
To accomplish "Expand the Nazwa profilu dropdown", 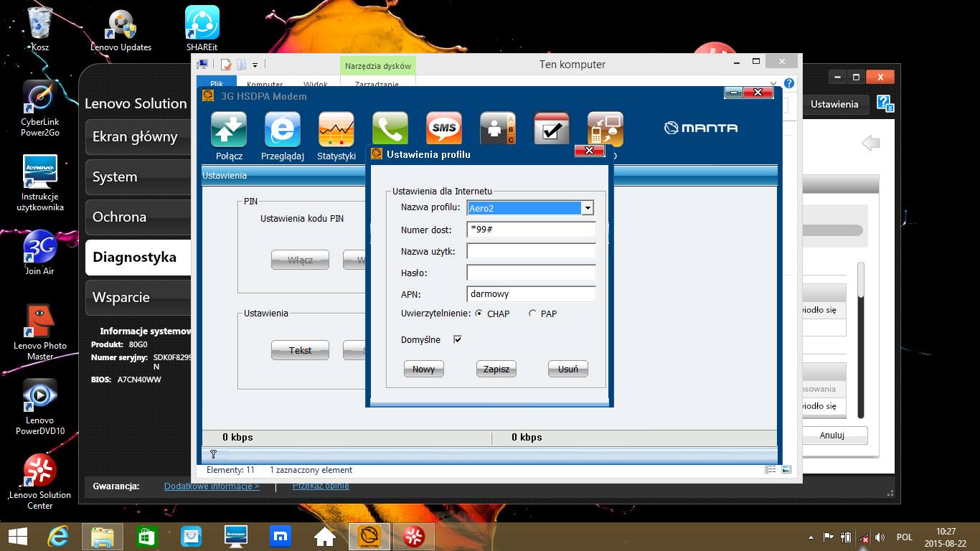I will [x=588, y=208].
